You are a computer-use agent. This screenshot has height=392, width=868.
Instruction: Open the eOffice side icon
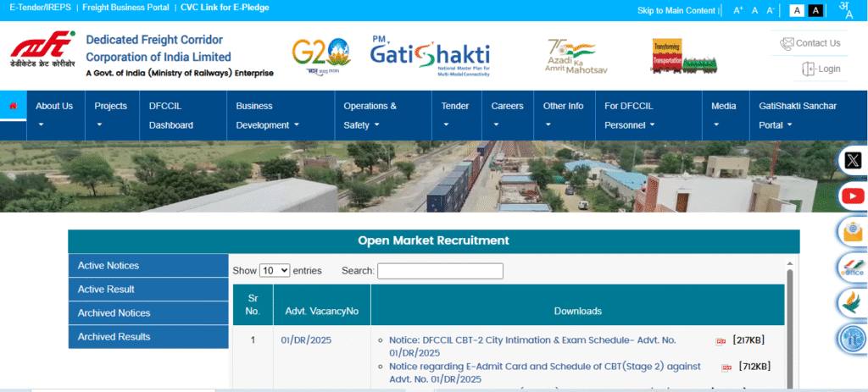852,267
